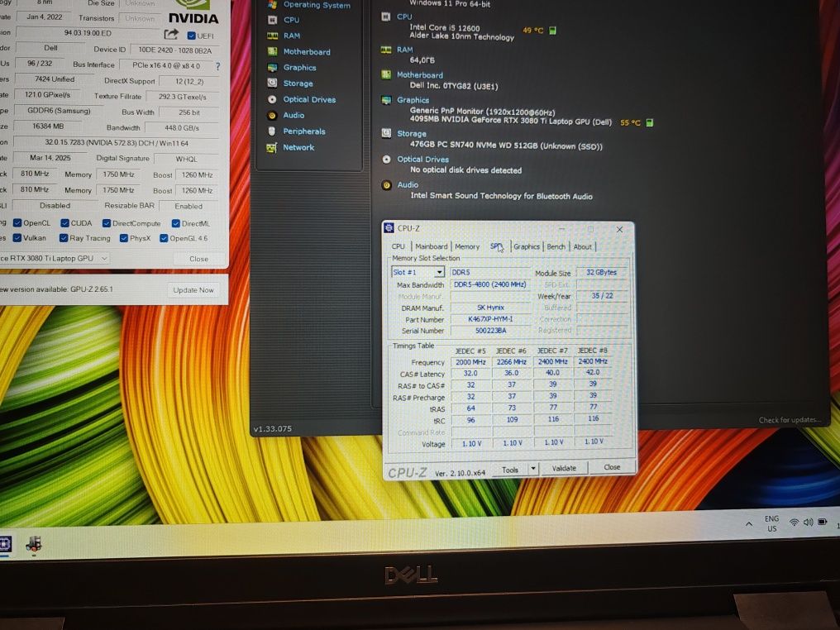Screen dimensions: 840x630
Task: Click the Audio icon in Speccy summary
Action: point(386,185)
